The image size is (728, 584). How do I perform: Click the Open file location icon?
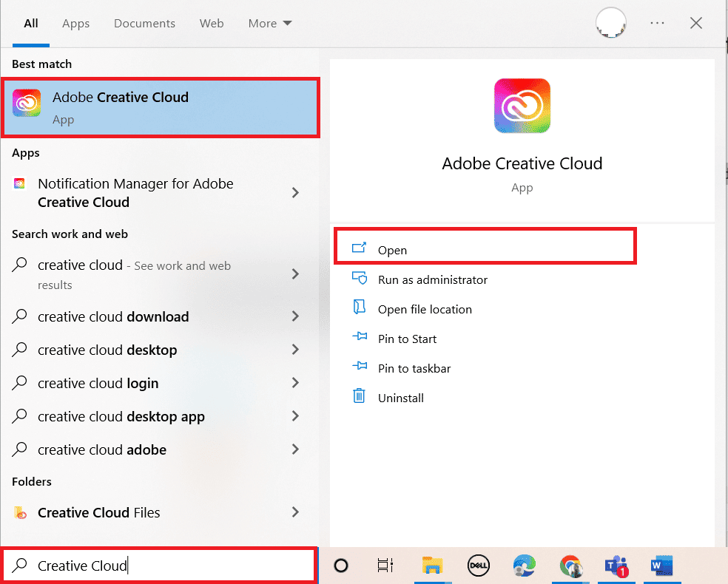pyautogui.click(x=359, y=309)
